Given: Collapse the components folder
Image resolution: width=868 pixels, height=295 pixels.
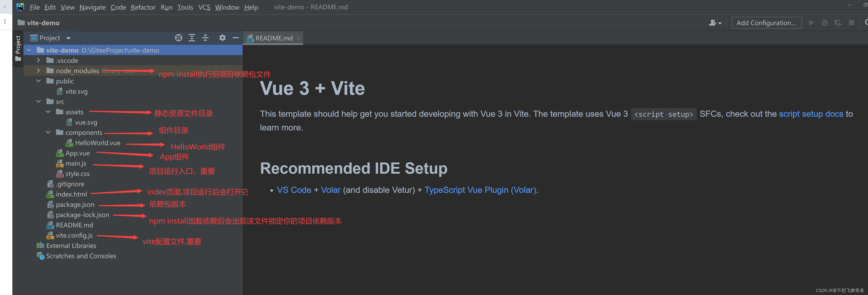Looking at the screenshot, I should pyautogui.click(x=48, y=133).
